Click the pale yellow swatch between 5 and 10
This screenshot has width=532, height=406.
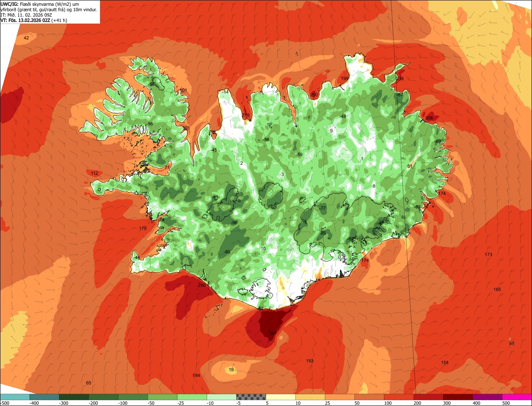click(x=280, y=397)
